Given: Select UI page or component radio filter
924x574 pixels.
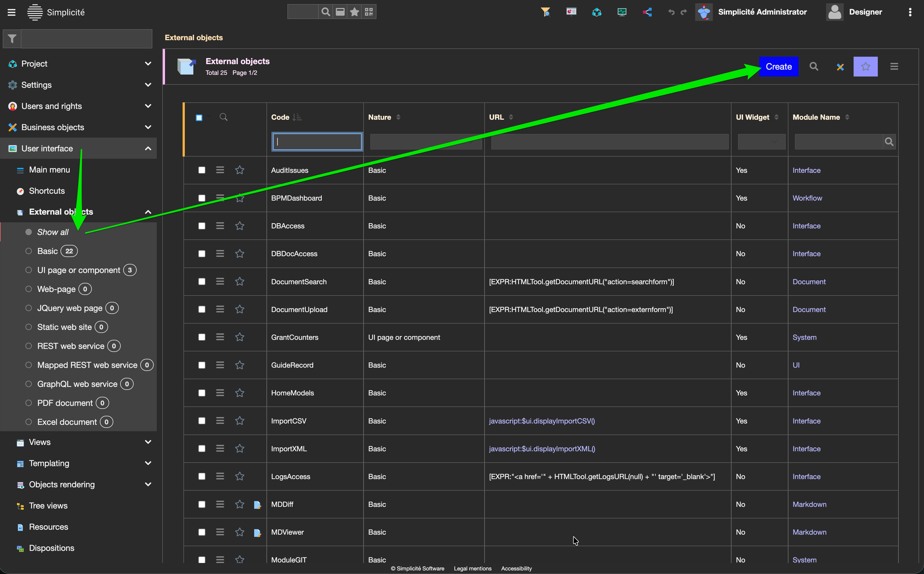Looking at the screenshot, I should pyautogui.click(x=28, y=270).
